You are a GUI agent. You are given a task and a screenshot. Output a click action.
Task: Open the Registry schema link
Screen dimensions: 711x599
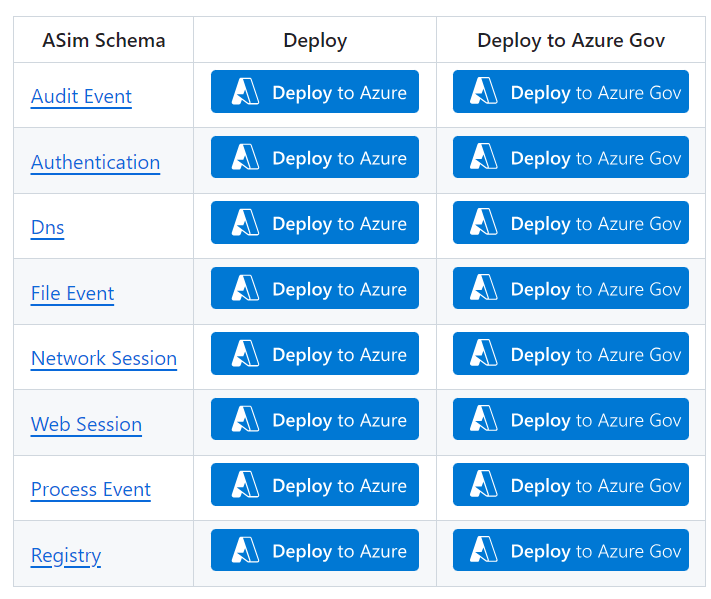[x=66, y=555]
